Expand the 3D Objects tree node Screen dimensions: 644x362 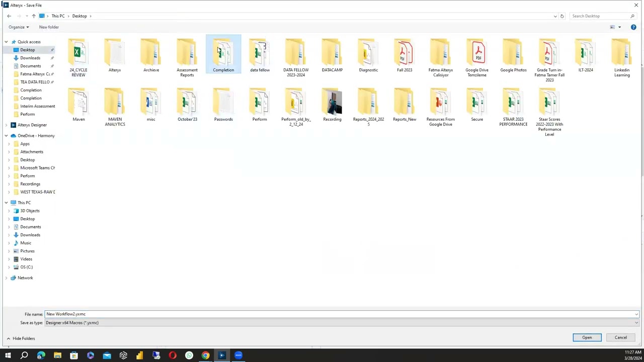pos(9,211)
